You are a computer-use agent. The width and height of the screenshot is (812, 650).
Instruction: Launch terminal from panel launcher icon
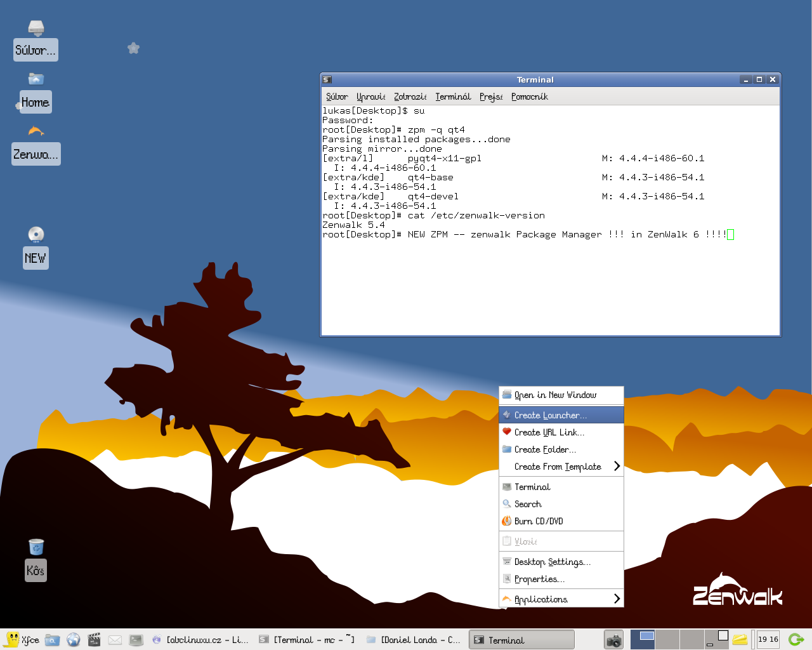pyautogui.click(x=136, y=640)
